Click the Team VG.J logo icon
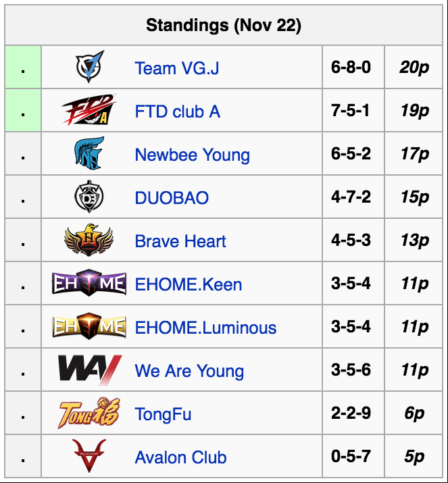The width and height of the screenshot is (448, 483). 90,66
